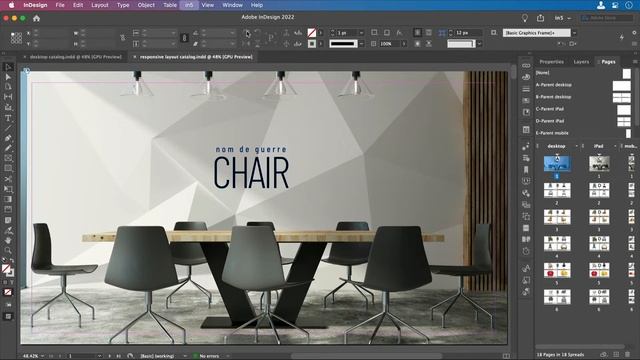Open the page number dropdown in status bar
This screenshot has height=360, width=640.
coord(99,356)
